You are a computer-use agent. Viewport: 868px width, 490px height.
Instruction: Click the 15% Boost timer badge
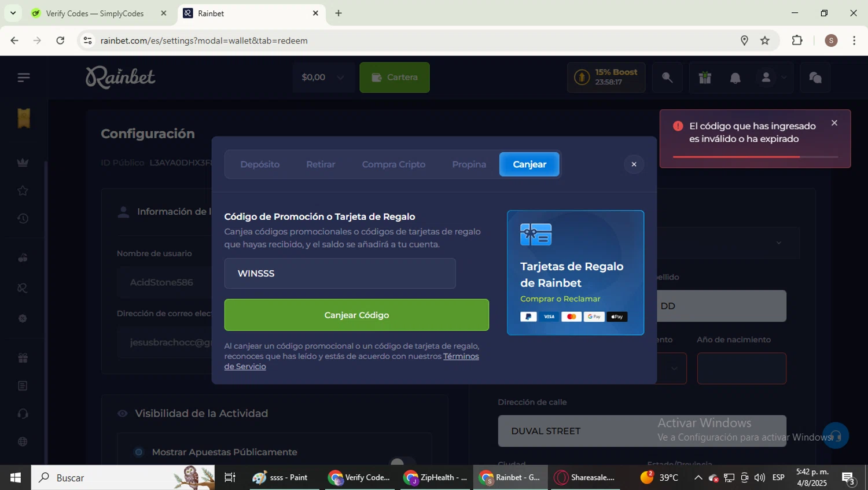point(606,78)
